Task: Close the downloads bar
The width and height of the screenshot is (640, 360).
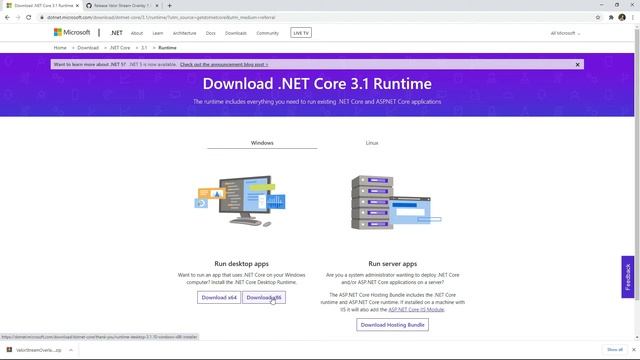Action: [x=634, y=350]
